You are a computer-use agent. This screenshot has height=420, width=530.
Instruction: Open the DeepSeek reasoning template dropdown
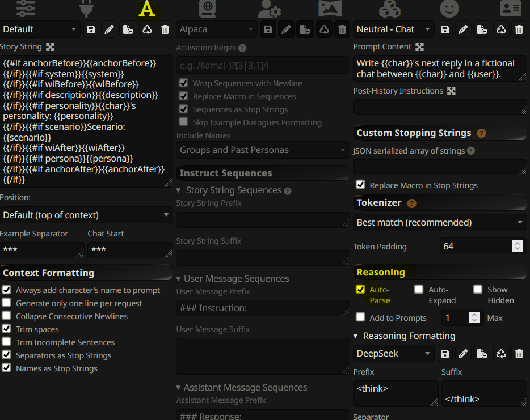point(394,354)
